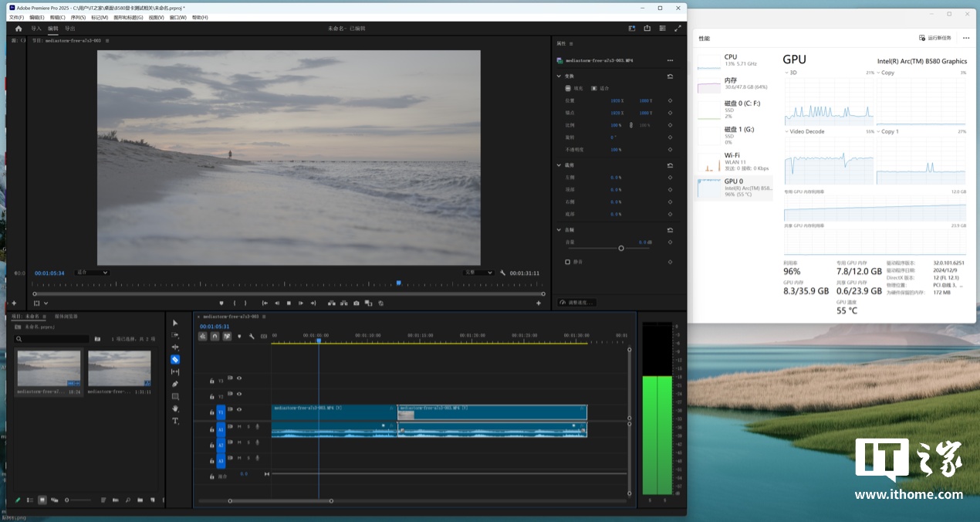Image resolution: width=980 pixels, height=522 pixels.
Task: Open timeline display settings wrench
Action: (x=252, y=337)
